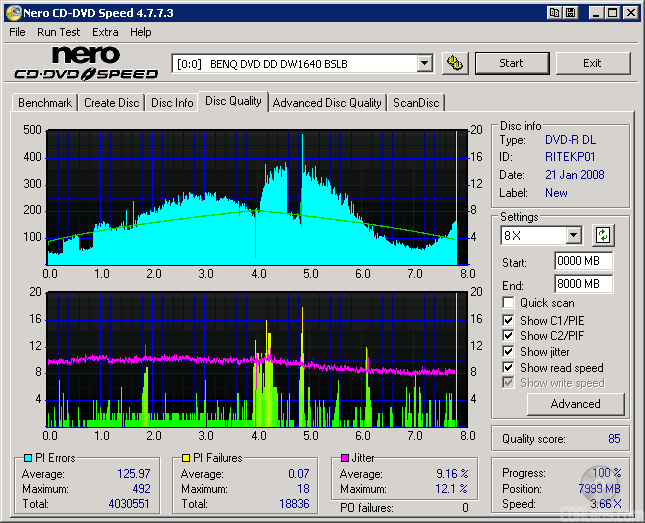Click the save floppy disk icon
Image resolution: width=645 pixels, height=523 pixels.
[x=570, y=13]
